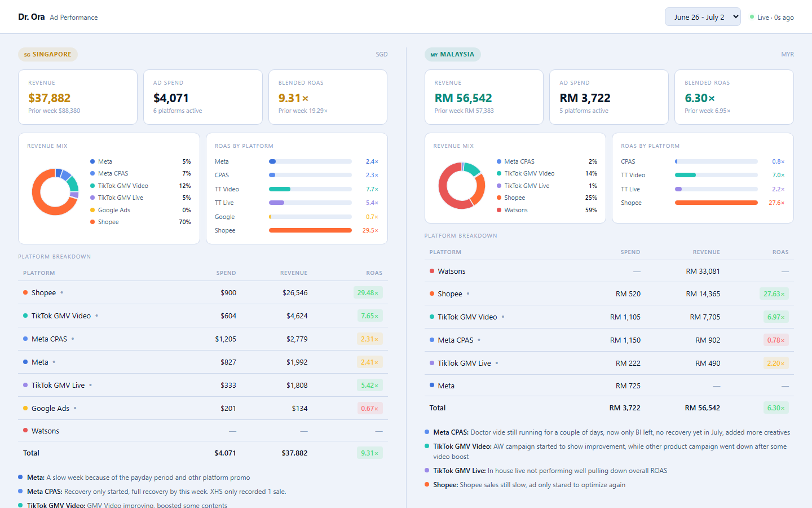Click the Malaysia Total row revenue RM 56,542
The image size is (812, 508).
coord(703,408)
